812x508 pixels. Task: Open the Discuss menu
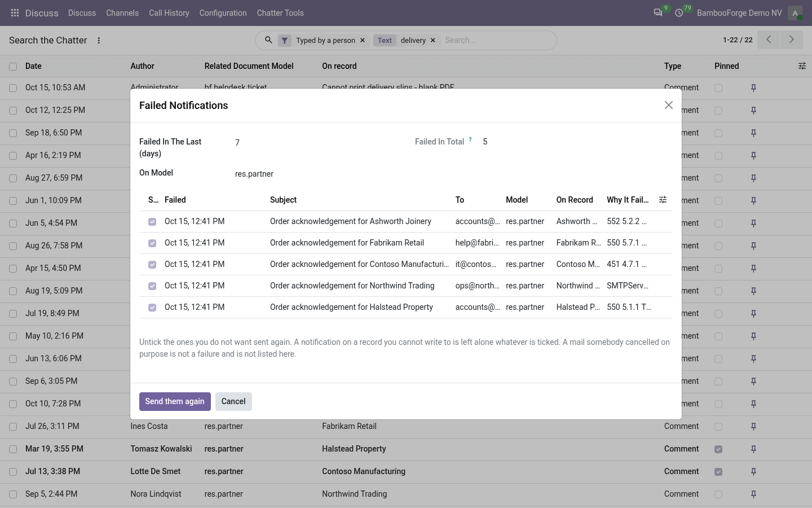[82, 13]
